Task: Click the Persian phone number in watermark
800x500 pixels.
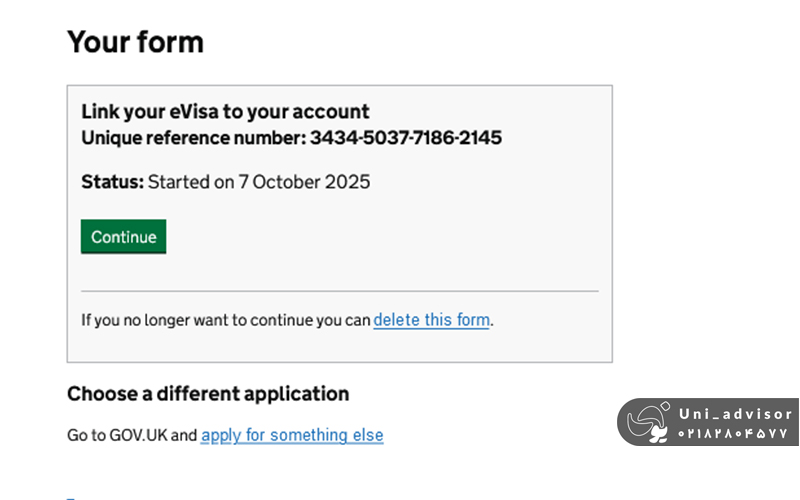Action: (735, 435)
